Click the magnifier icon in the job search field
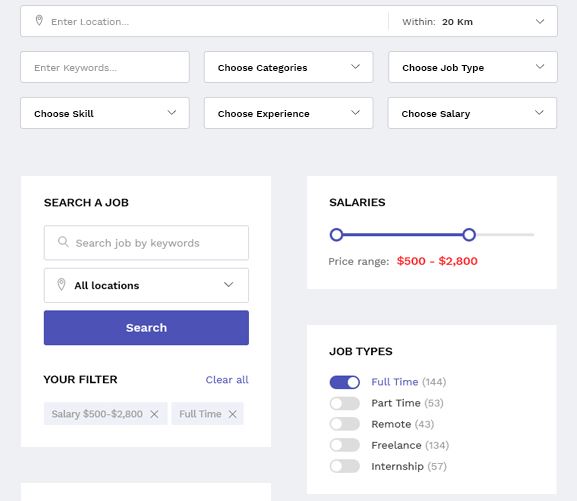 63,242
